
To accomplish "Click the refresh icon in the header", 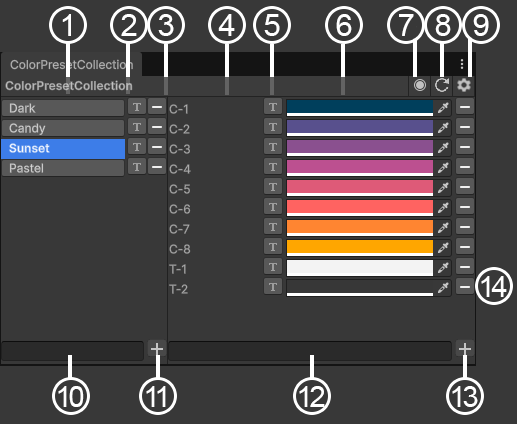I will pos(442,85).
